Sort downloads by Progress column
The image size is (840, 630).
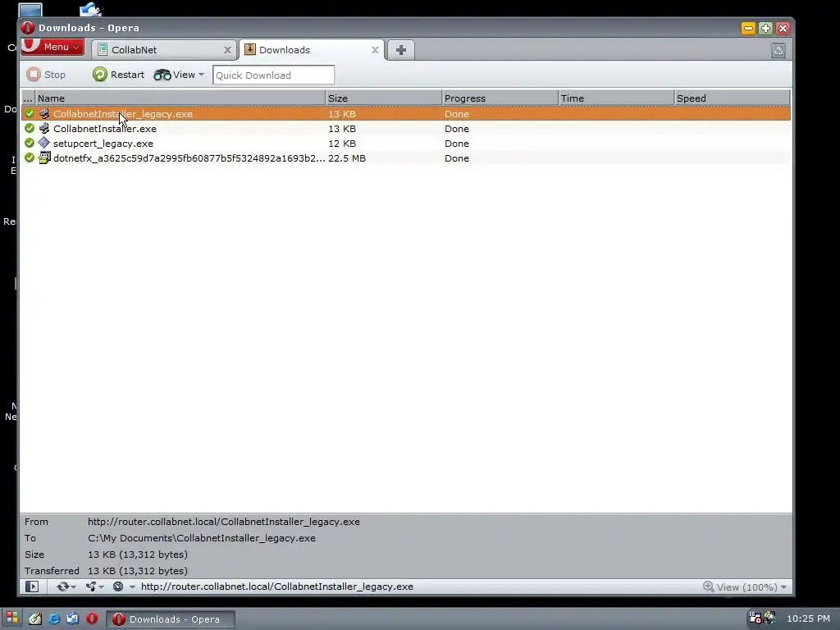pyautogui.click(x=500, y=98)
